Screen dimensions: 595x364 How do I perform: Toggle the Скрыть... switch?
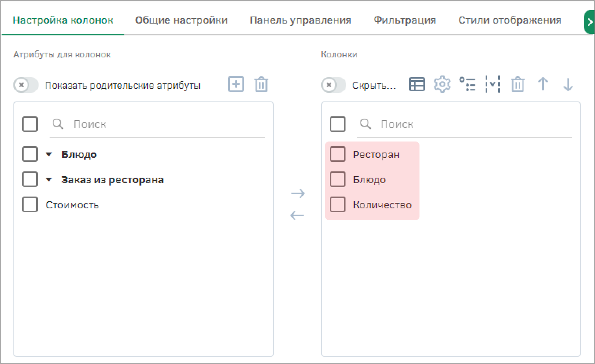click(334, 85)
